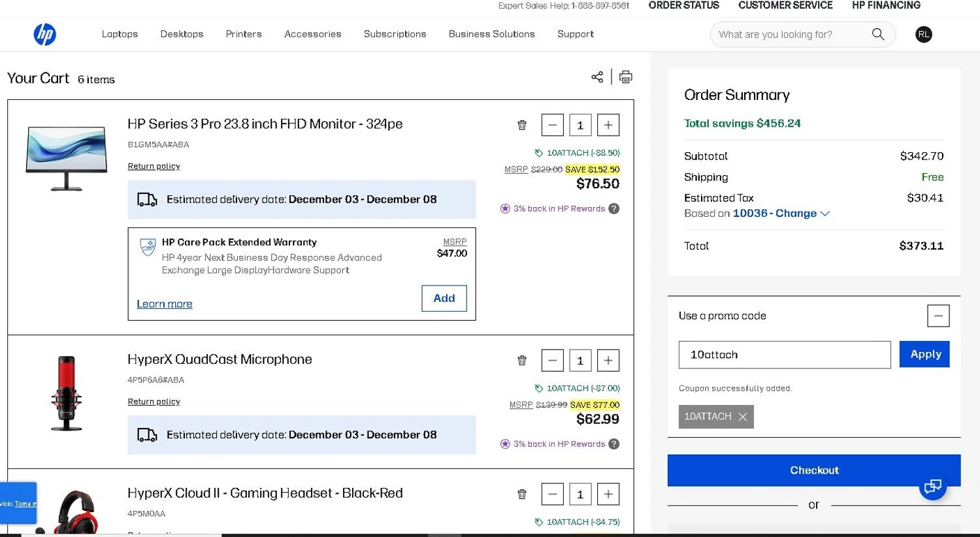Screen dimensions: 980x537
Task: Open Learn more about Care Pack
Action: pyautogui.click(x=165, y=304)
